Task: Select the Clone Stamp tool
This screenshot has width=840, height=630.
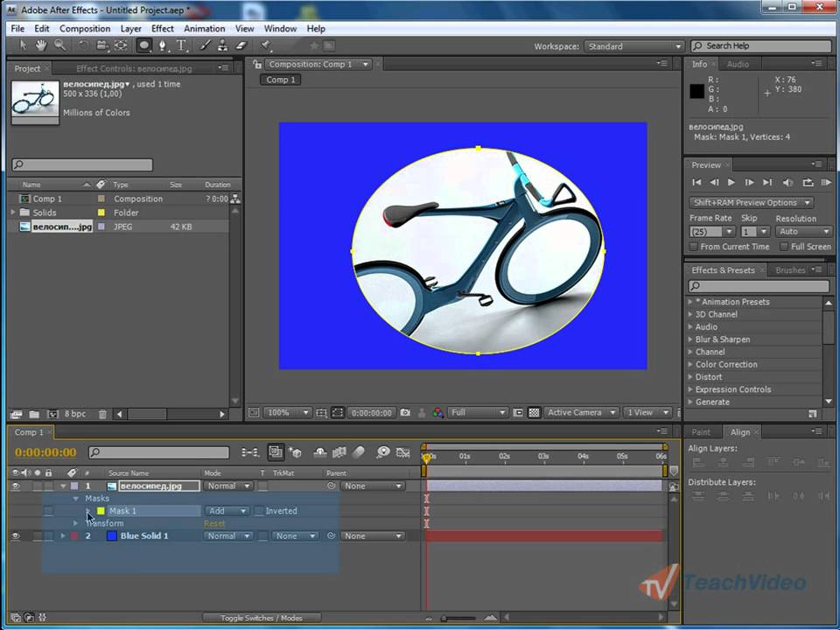Action: [222, 45]
